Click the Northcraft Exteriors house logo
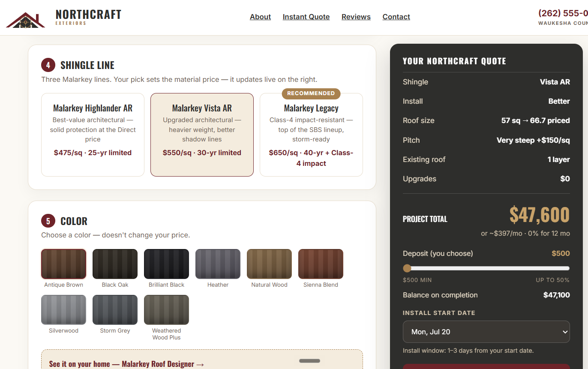The image size is (588, 369). point(26,19)
